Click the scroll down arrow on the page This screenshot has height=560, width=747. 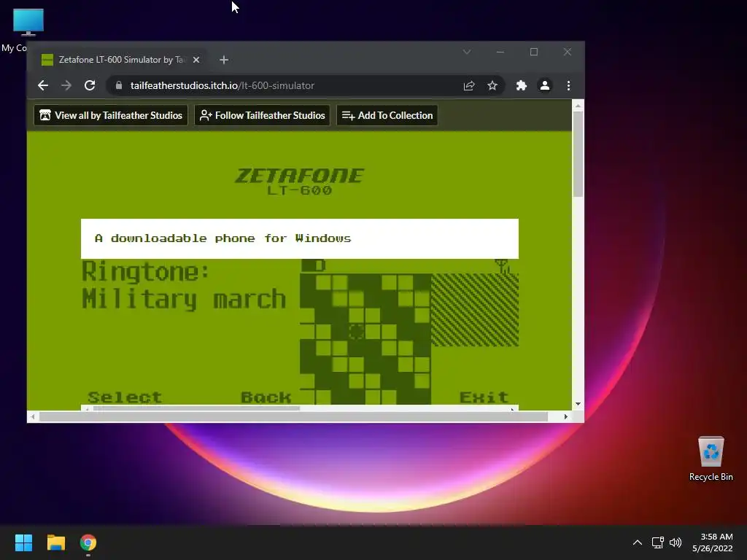pyautogui.click(x=578, y=404)
